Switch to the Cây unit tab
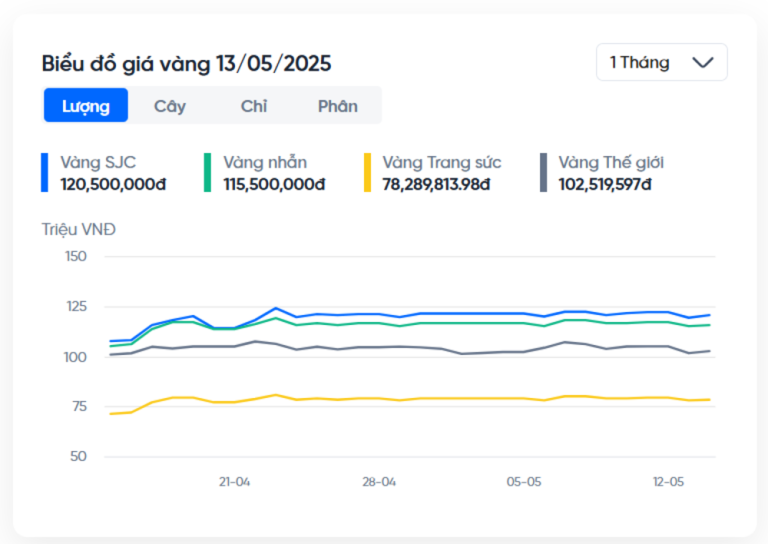The height and width of the screenshot is (544, 768). (170, 105)
